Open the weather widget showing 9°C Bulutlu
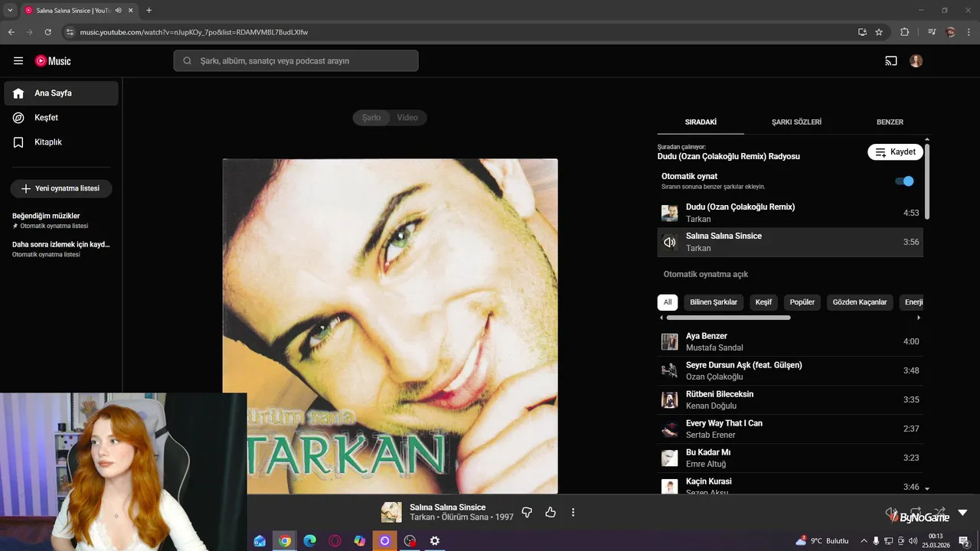The width and height of the screenshot is (980, 551). point(822,541)
